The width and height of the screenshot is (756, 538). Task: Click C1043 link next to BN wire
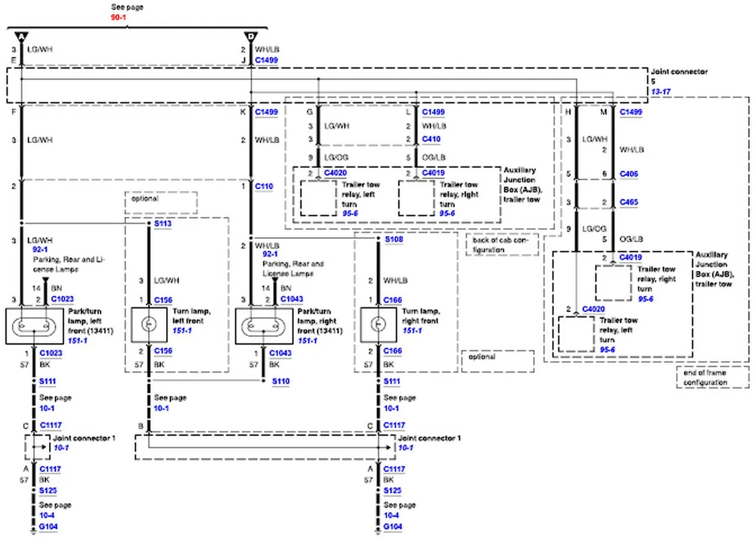tap(292, 300)
